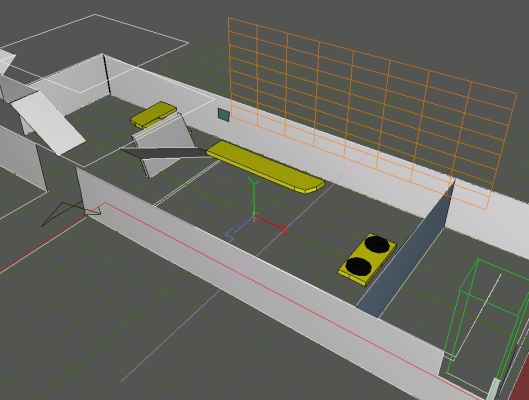Screen dimensions: 529x400
Task: Click the lower black fan circle
Action: pyautogui.click(x=359, y=266)
